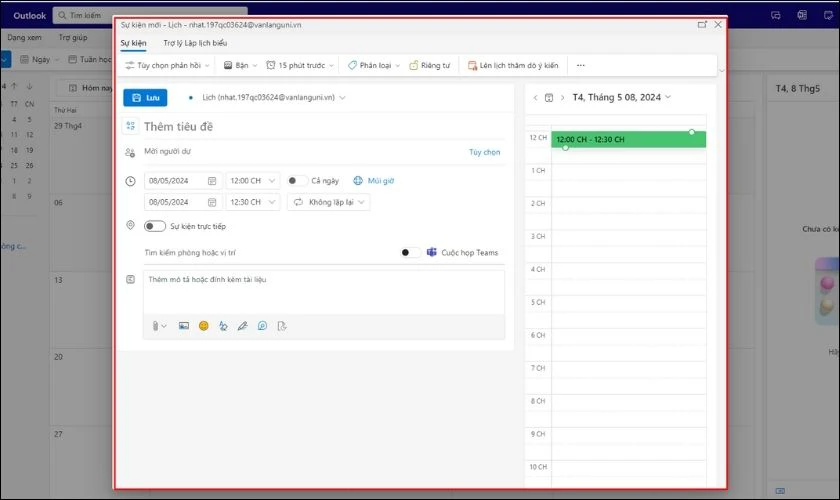Select the Tuần học week view in Outlook
Screen dimensions: 840x500
pyautogui.click(x=90, y=59)
